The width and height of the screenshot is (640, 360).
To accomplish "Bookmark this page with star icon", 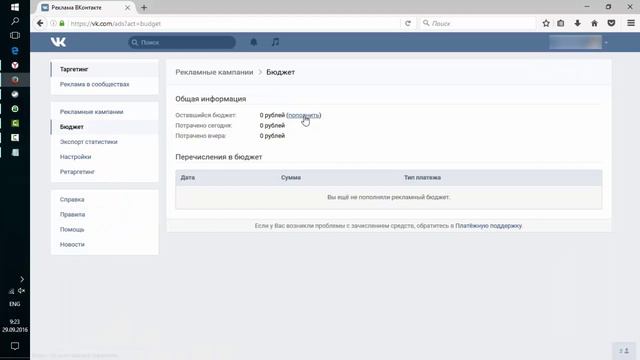I will (546, 23).
